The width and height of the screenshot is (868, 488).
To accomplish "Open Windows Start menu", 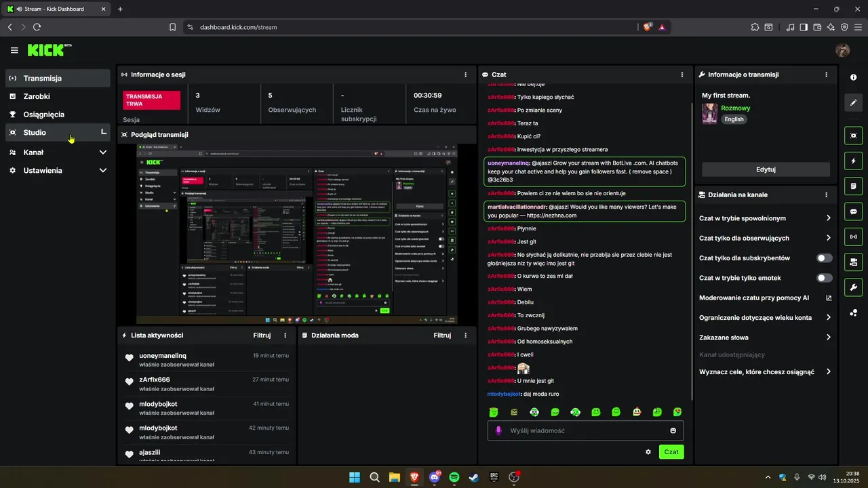I will pyautogui.click(x=355, y=477).
